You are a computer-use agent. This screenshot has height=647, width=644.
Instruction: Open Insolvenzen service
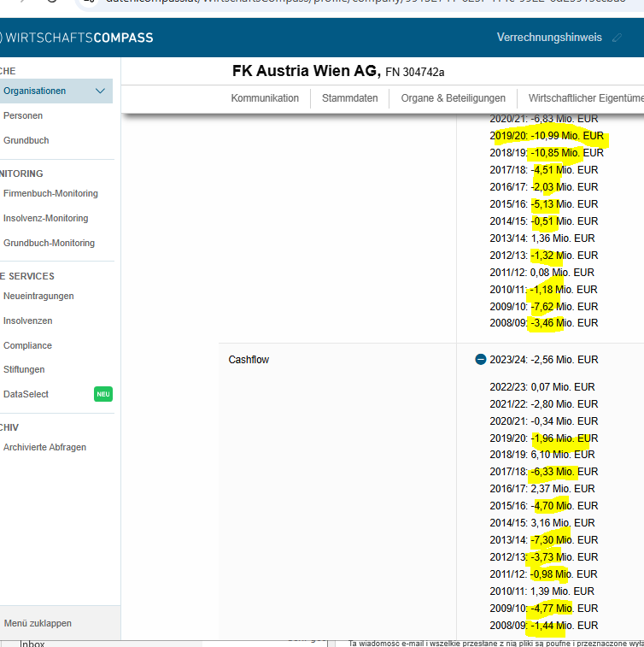28,321
